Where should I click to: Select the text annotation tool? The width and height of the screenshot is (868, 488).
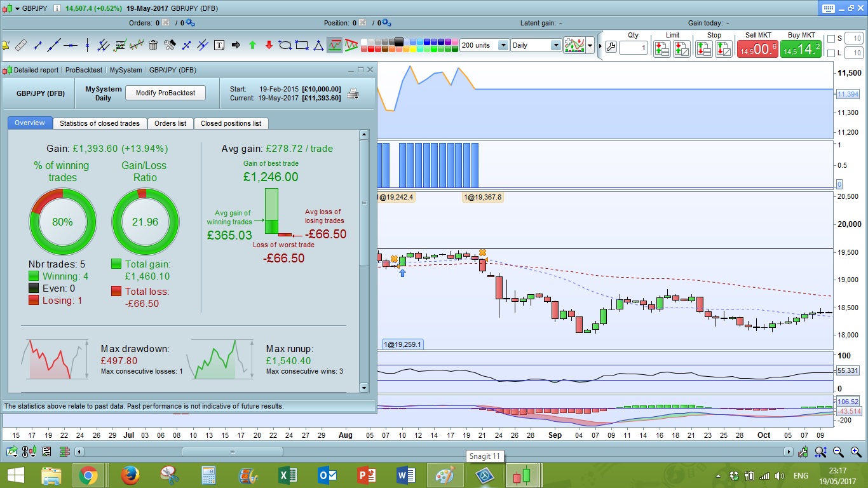click(x=219, y=45)
